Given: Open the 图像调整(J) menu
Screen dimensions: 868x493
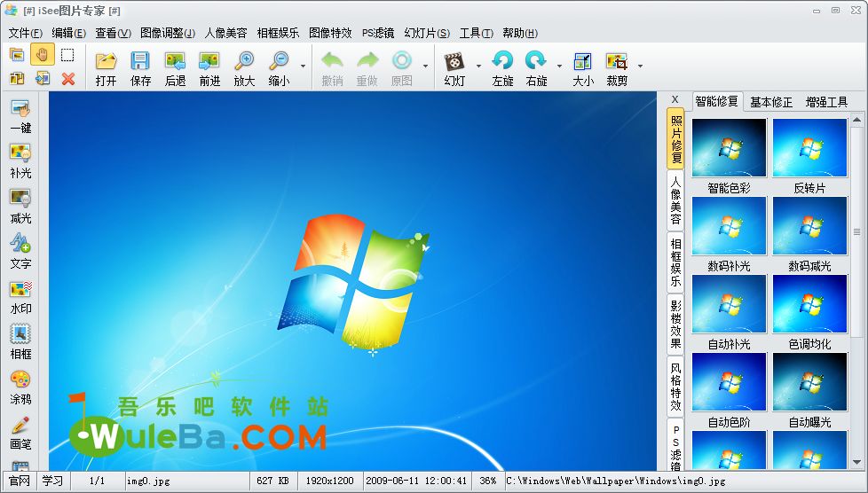Looking at the screenshot, I should pyautogui.click(x=168, y=33).
